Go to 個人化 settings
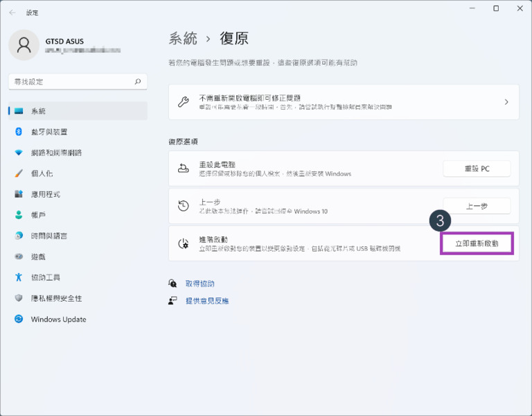532x416 pixels. [x=78, y=173]
